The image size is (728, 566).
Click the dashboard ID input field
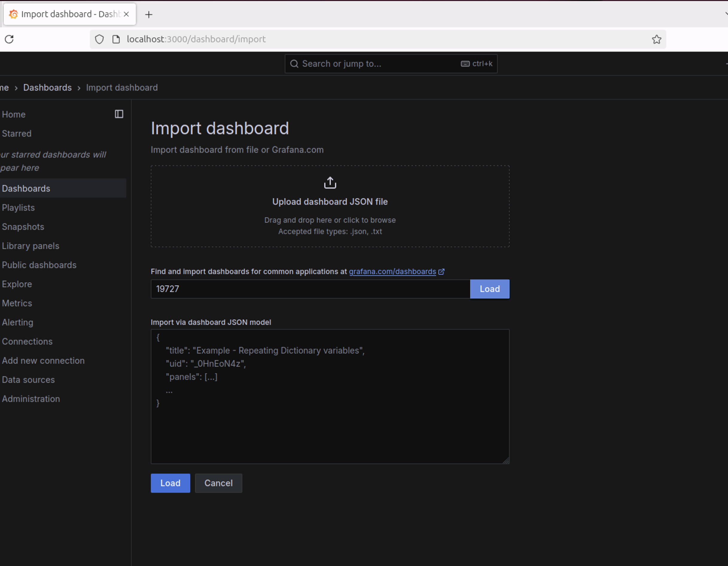(310, 289)
